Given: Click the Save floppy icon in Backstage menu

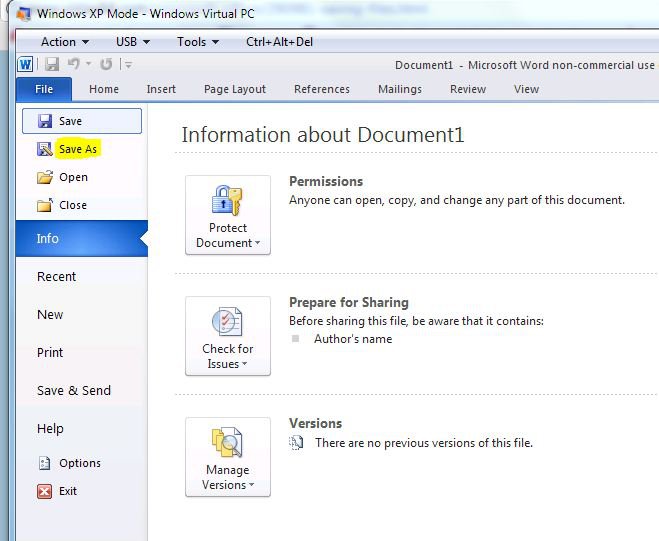Looking at the screenshot, I should point(45,121).
